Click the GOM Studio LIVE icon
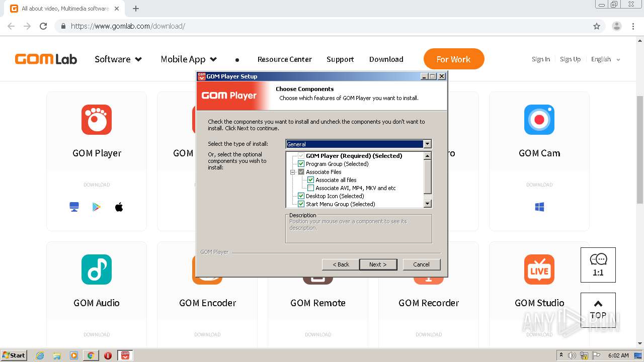 click(539, 269)
